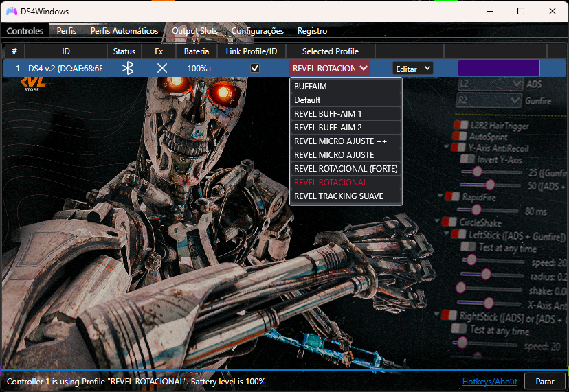Click battery value 100%+
Viewport: 569px width, 392px height.
[x=200, y=68]
